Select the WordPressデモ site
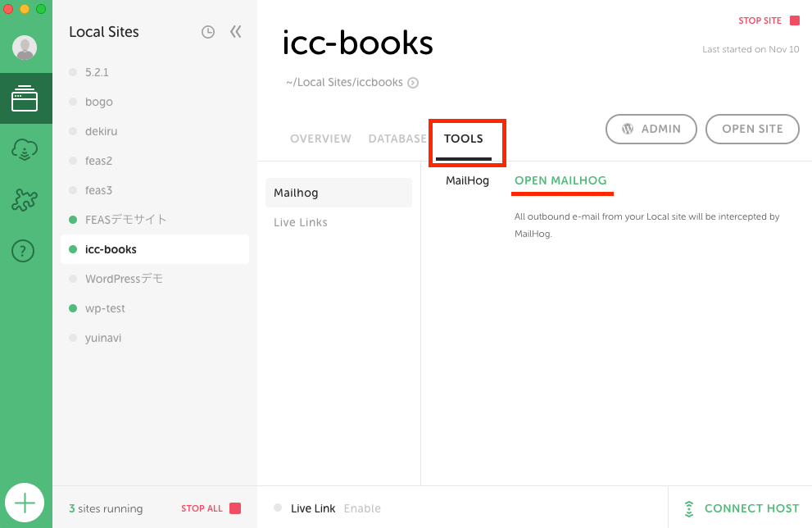 (x=155, y=279)
